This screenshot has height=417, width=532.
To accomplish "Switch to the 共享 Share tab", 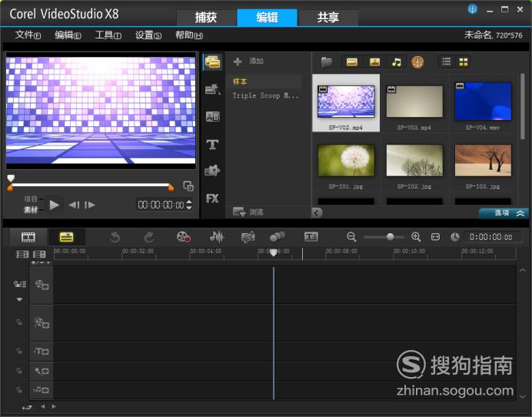I will tap(328, 18).
